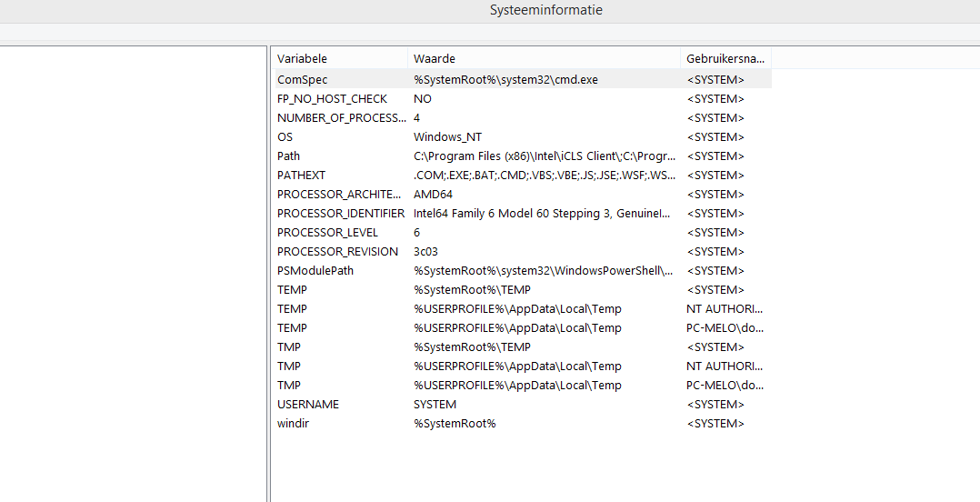Select the TEMP row for user PC-MELO
Image resolution: width=980 pixels, height=502 pixels.
click(292, 328)
